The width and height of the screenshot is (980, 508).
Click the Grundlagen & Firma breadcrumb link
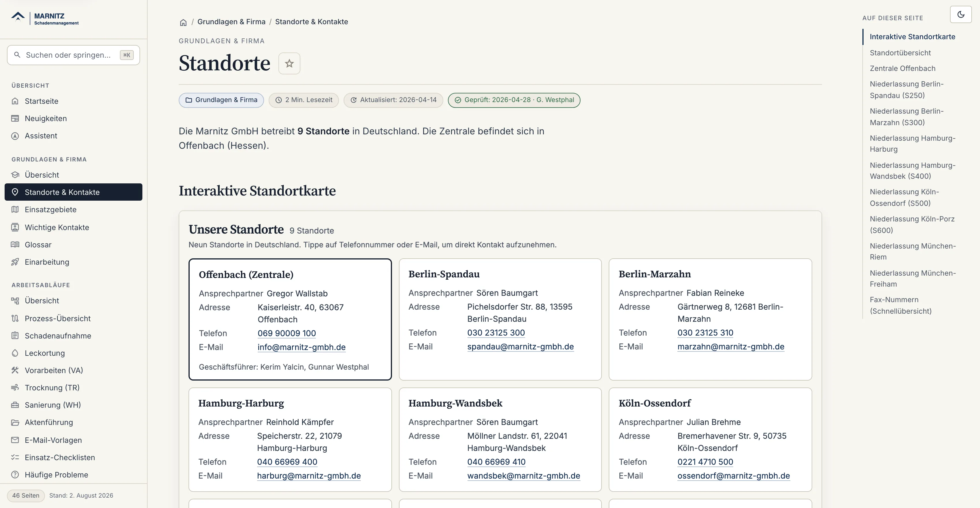pyautogui.click(x=231, y=22)
